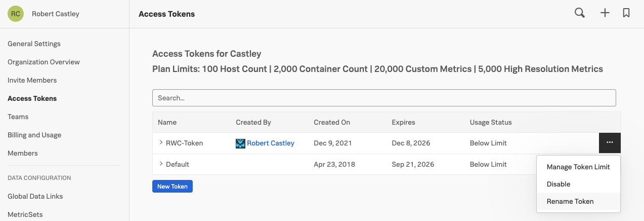
Task: Go to General Settings in sidebar
Action: coord(34,44)
